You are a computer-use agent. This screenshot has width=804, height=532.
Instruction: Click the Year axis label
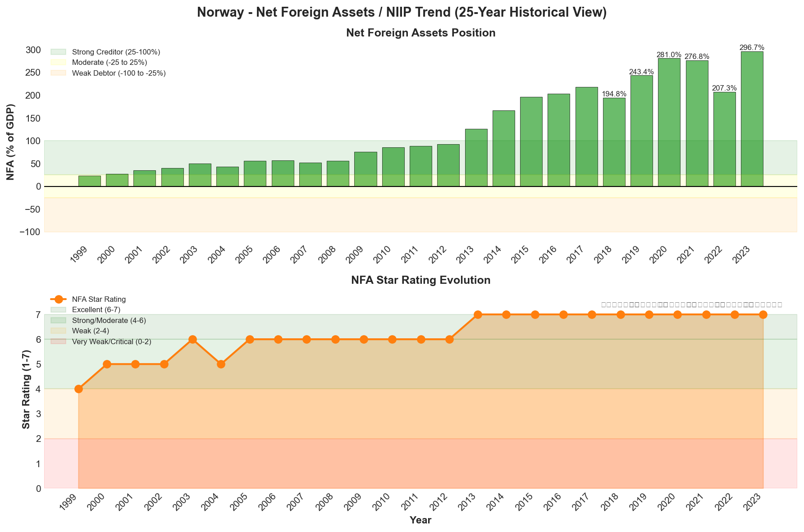tap(420, 519)
